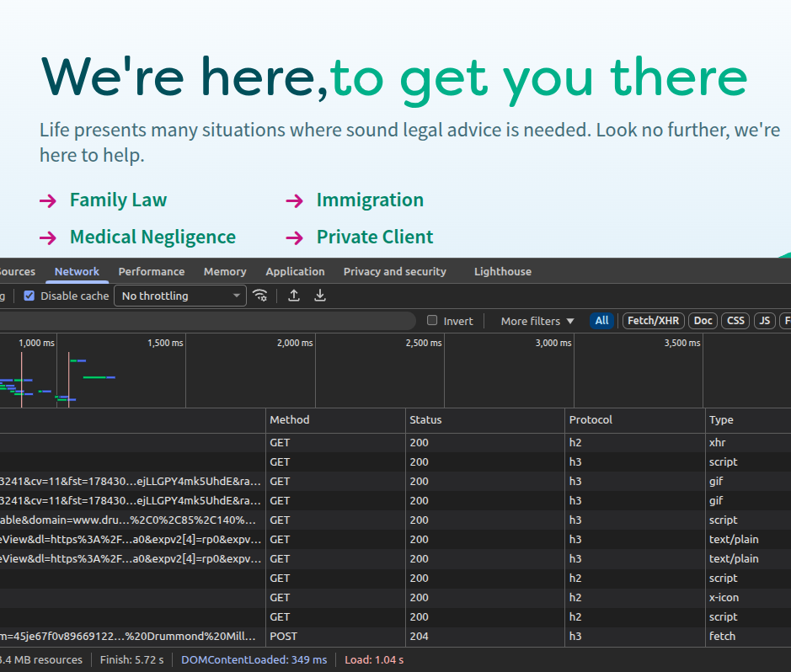Expand the More filters menu
The image size is (791, 672).
[537, 321]
